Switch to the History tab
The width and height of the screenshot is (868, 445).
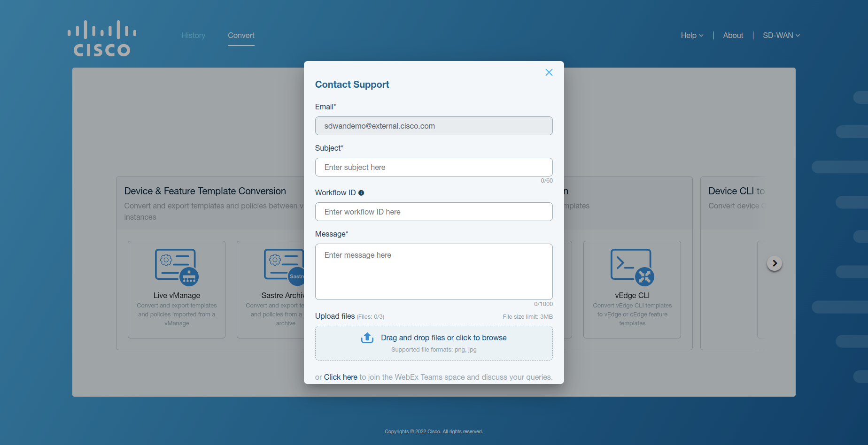pyautogui.click(x=194, y=36)
